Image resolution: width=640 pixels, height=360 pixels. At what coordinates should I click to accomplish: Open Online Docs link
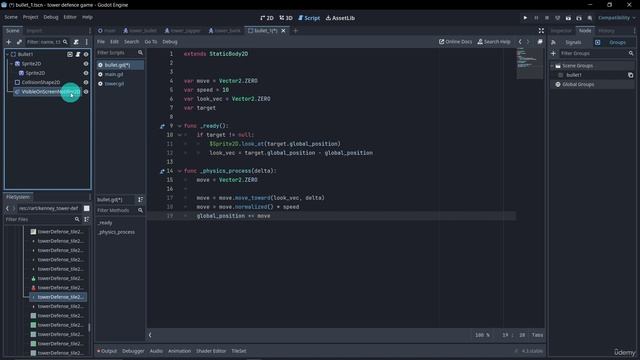pos(455,42)
